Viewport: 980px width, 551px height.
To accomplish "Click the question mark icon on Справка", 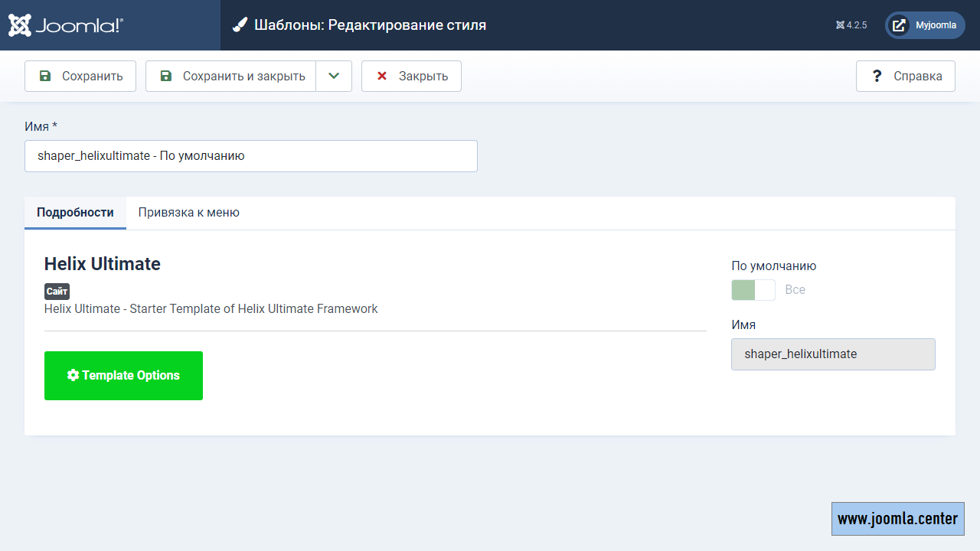I will [877, 77].
